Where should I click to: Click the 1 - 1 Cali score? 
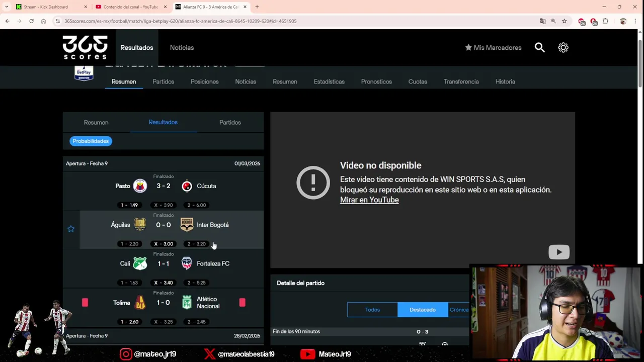click(163, 263)
